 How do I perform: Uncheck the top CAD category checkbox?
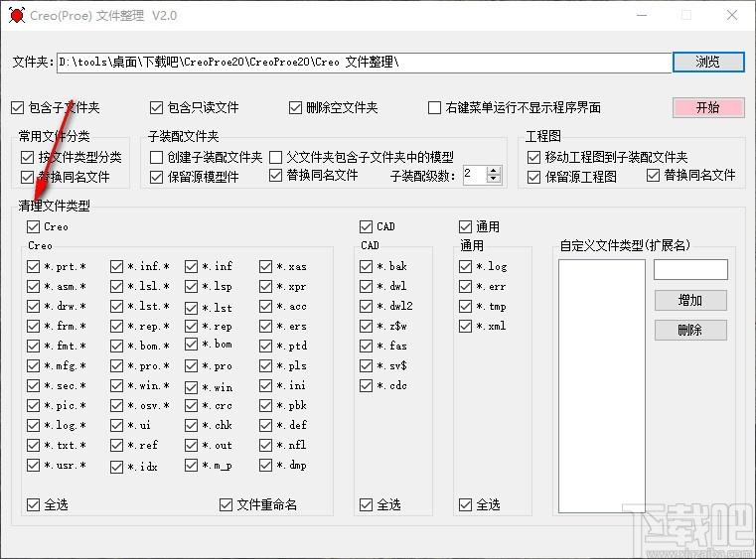tap(366, 226)
